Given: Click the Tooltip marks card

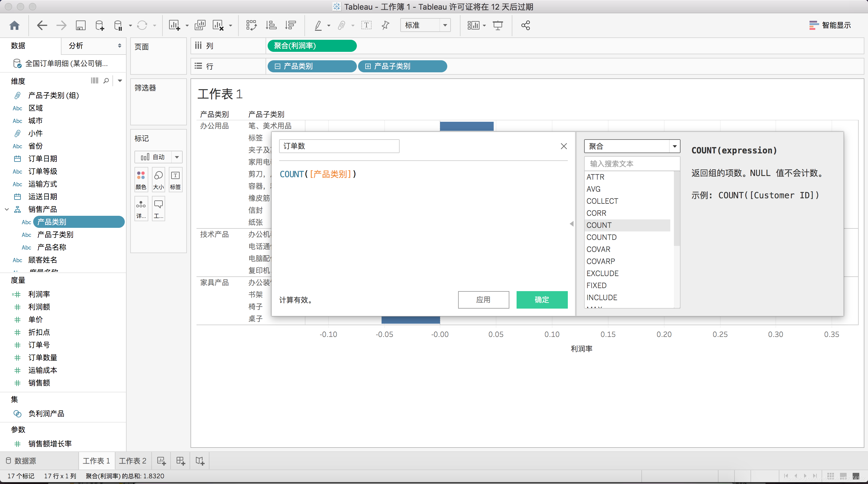Looking at the screenshot, I should point(158,209).
